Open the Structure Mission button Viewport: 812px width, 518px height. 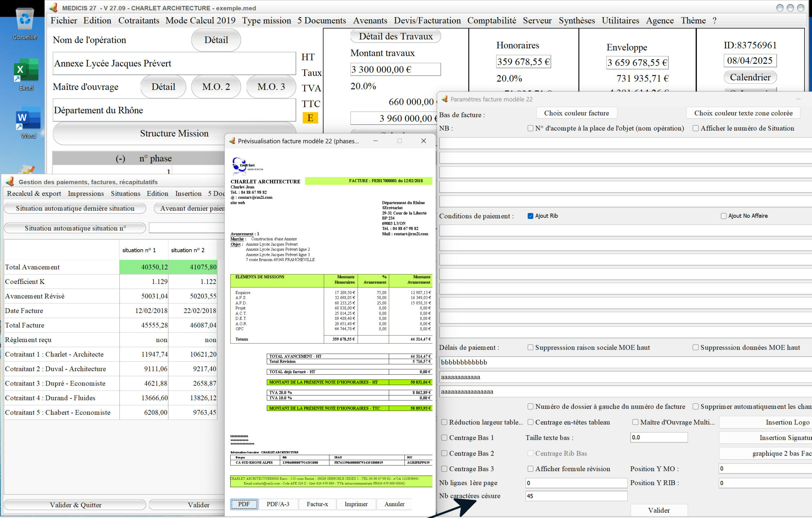pyautogui.click(x=174, y=133)
